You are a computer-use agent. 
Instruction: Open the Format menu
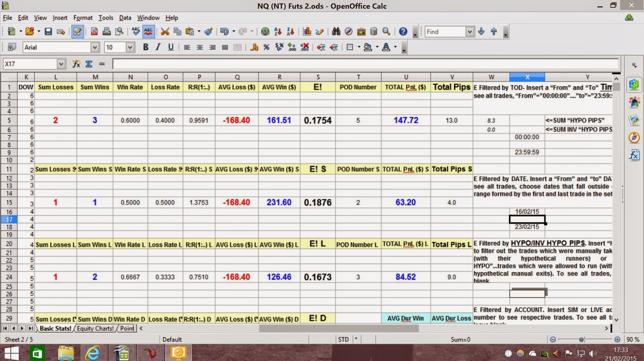point(83,18)
